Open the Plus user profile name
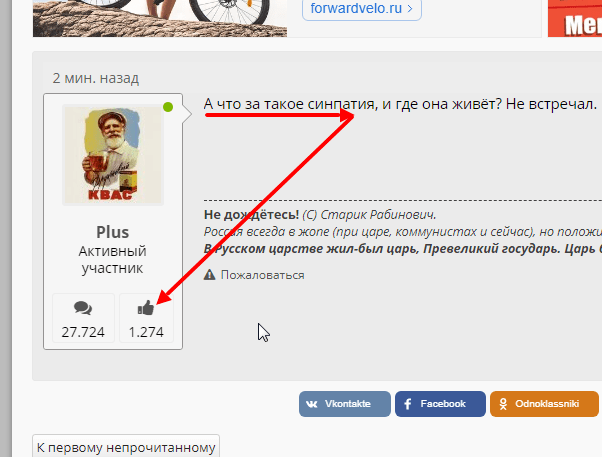 [112, 232]
